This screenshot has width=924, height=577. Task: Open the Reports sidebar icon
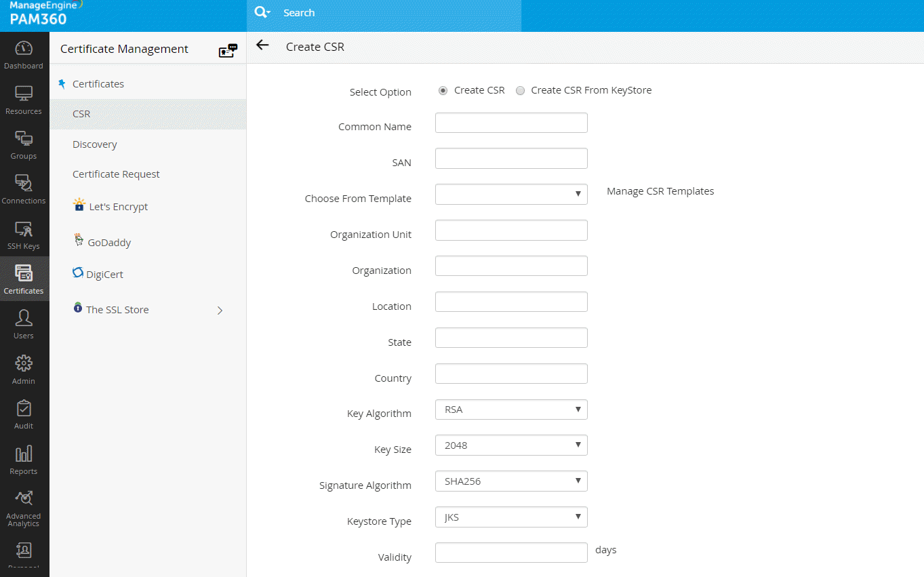(24, 460)
